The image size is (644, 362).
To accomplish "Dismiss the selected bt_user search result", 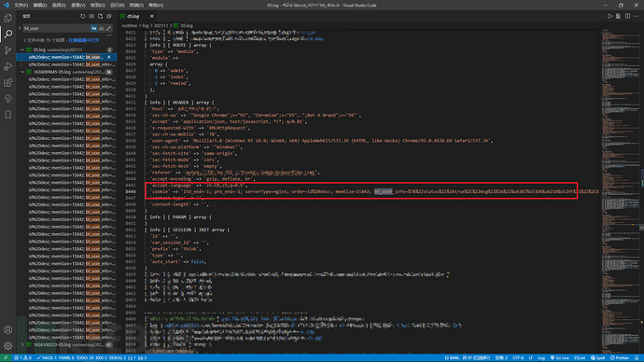I will coord(109,57).
